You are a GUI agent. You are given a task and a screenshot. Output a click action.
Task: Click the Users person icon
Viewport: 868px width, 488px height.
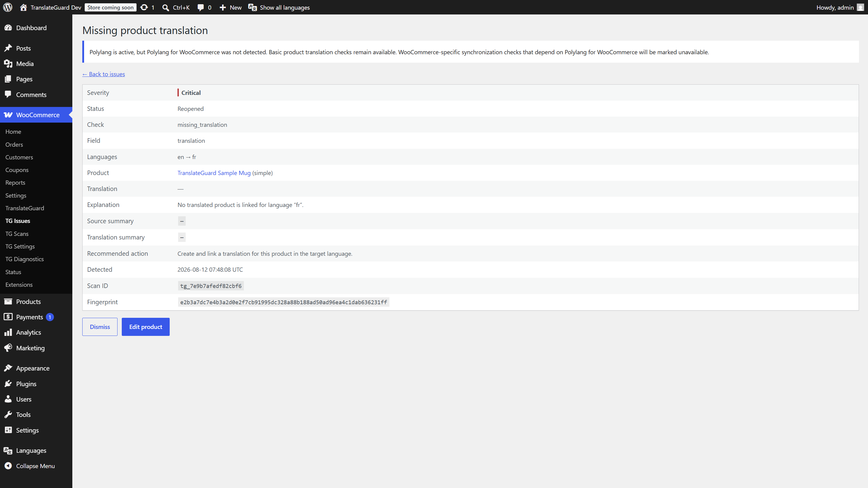point(8,399)
